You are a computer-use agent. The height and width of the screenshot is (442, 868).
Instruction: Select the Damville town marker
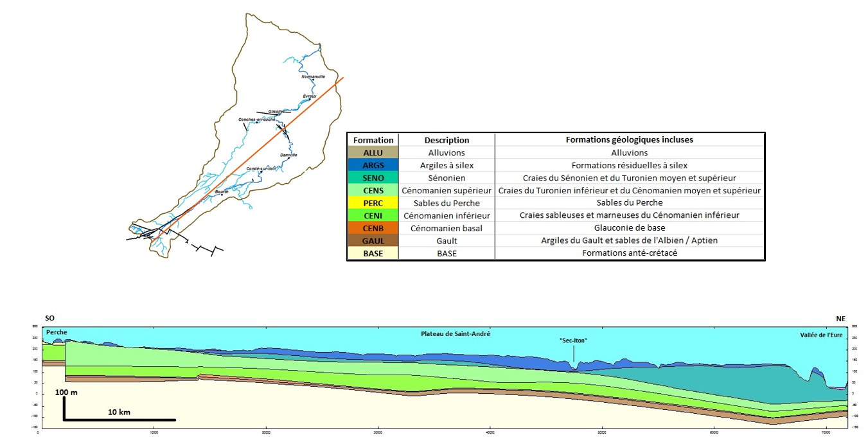coord(289,157)
